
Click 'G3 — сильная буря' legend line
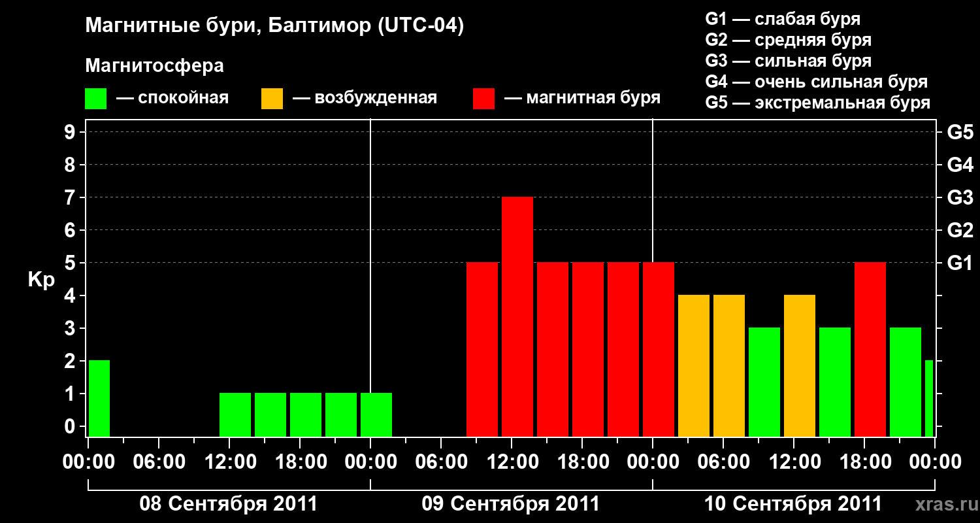(x=789, y=61)
